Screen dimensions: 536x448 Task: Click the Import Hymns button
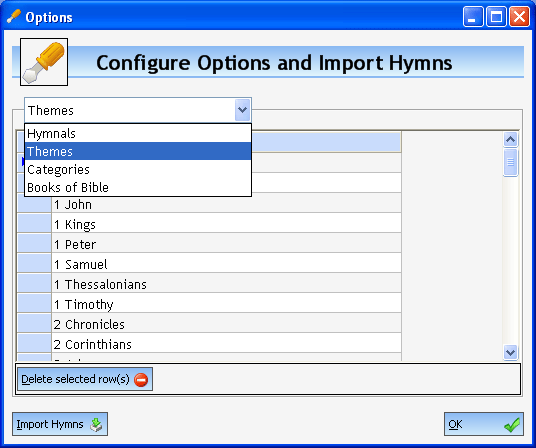tap(60, 424)
